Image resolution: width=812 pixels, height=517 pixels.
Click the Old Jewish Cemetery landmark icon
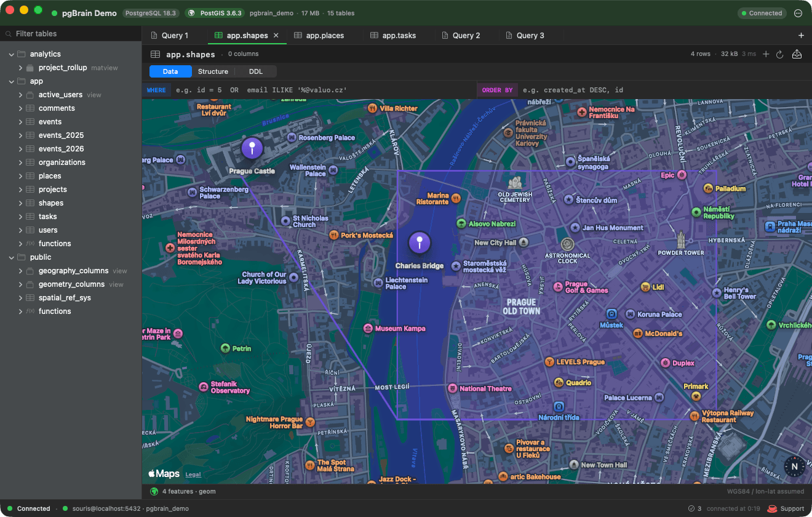tap(515, 182)
